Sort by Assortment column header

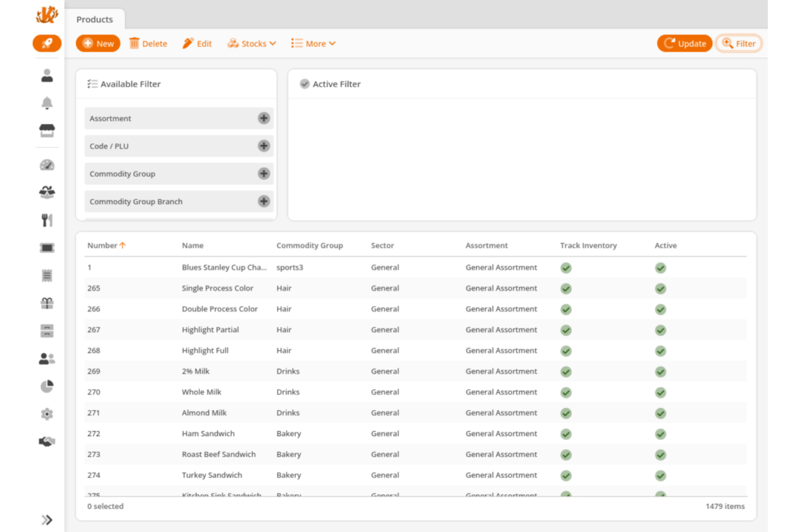[486, 245]
